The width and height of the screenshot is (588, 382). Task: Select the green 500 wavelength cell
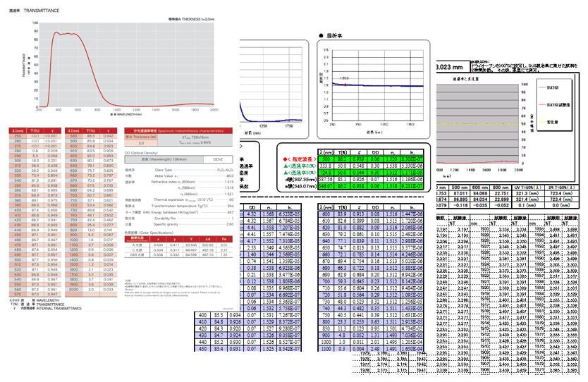click(x=326, y=159)
